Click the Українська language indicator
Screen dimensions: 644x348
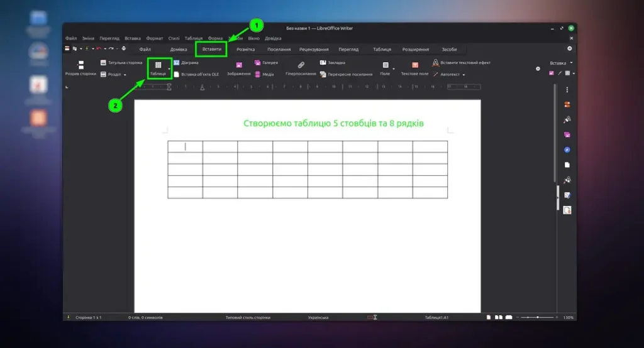coord(318,317)
